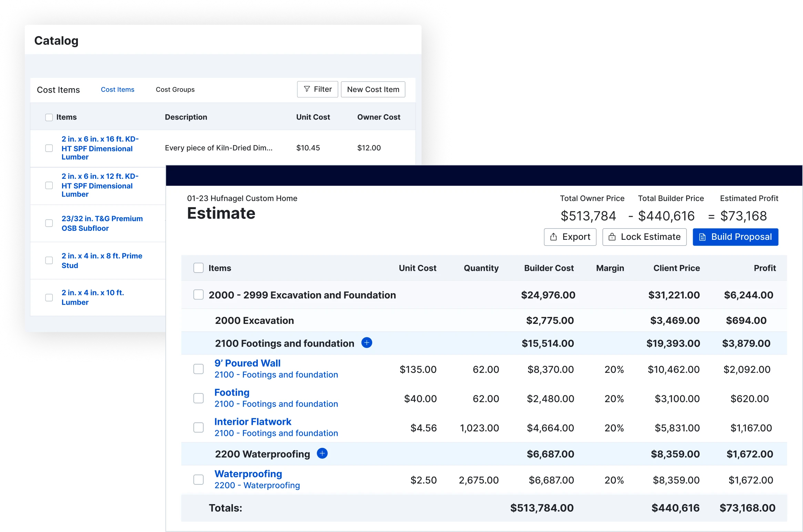Screen dimensions: 803x532
Task: Click Estimated Profit value $73,168
Action: point(743,216)
